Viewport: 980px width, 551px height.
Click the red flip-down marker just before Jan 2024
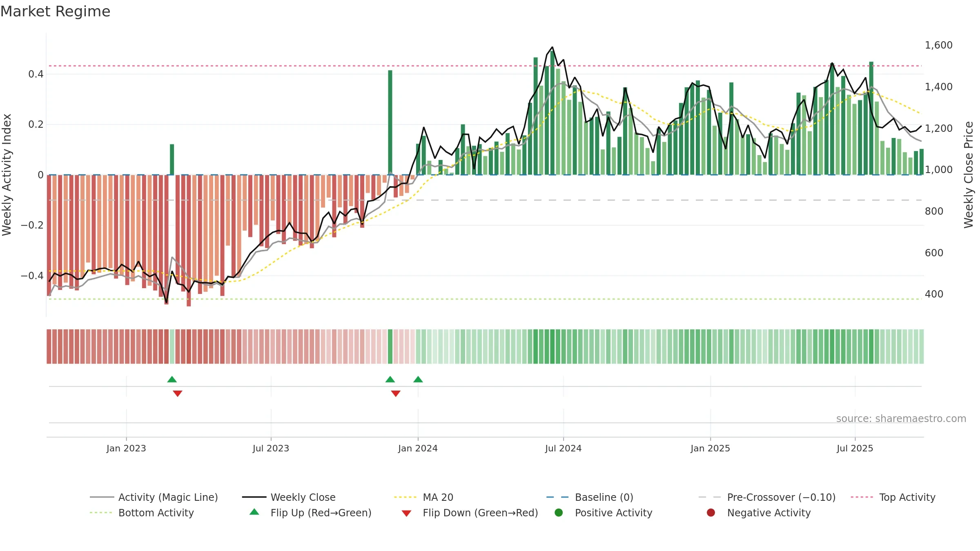[x=396, y=393]
